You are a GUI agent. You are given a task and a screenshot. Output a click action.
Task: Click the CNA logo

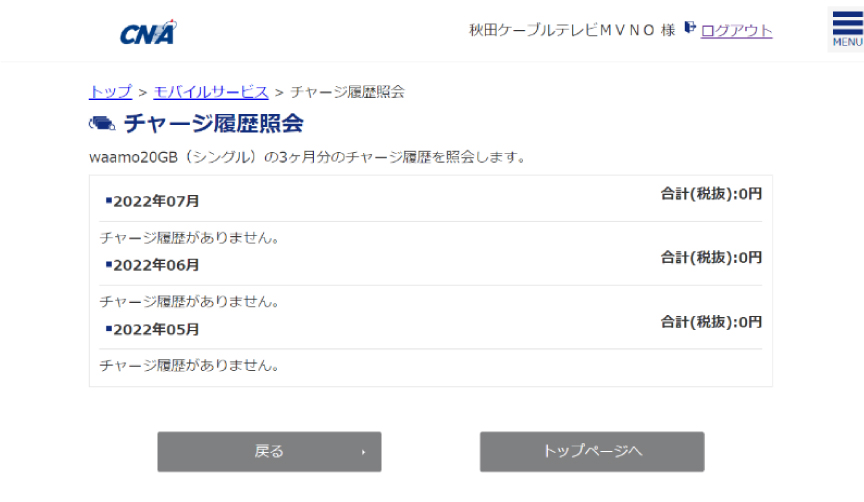coord(149,33)
